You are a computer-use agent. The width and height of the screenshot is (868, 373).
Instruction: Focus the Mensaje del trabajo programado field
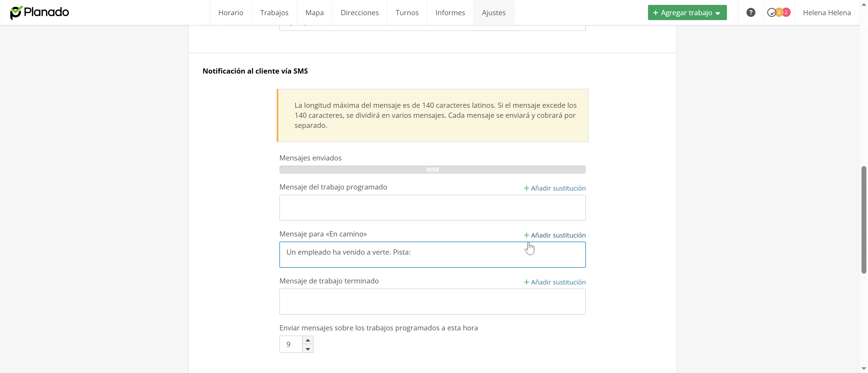click(x=432, y=208)
